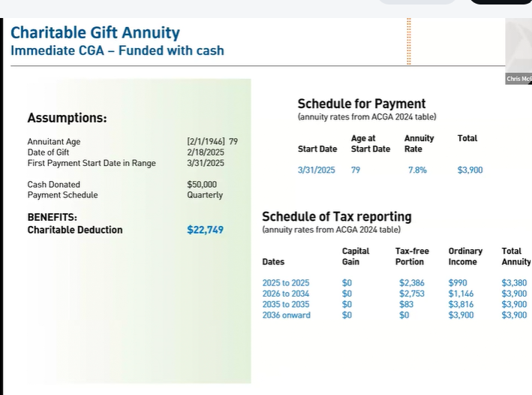Click the gray pill button at top
The image size is (532, 395).
tap(415, 2)
